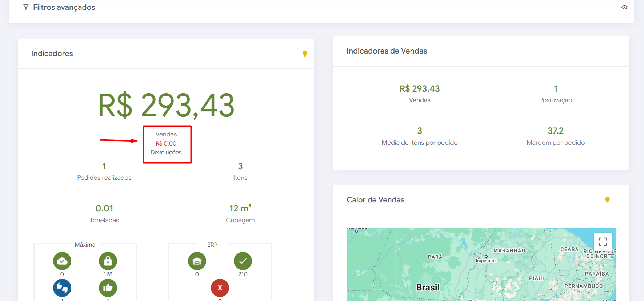The width and height of the screenshot is (644, 301).
Task: Click the Margem por pedido value 37.2
Action: click(556, 131)
